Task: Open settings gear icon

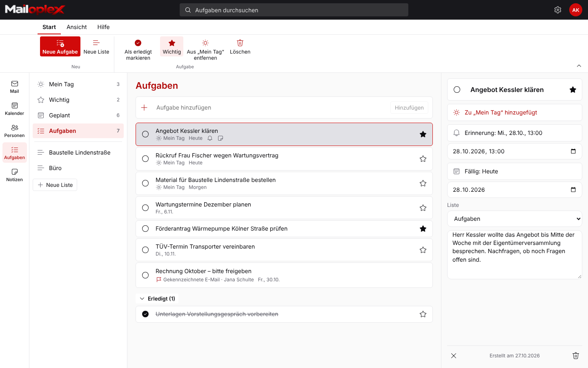Action: coord(558,10)
